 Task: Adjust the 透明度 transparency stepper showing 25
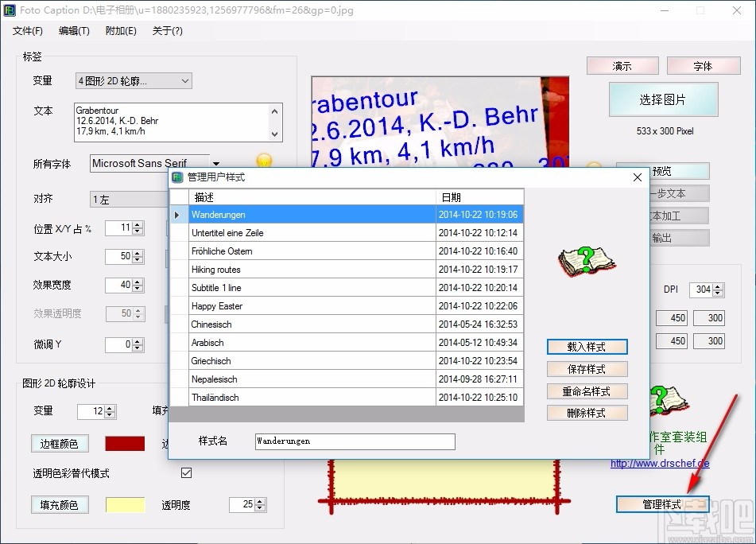click(260, 504)
